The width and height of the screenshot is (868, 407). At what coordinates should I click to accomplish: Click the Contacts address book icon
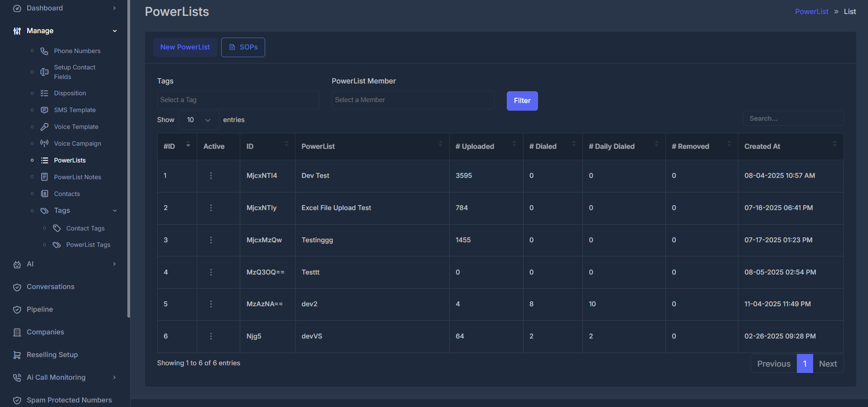coord(44,194)
